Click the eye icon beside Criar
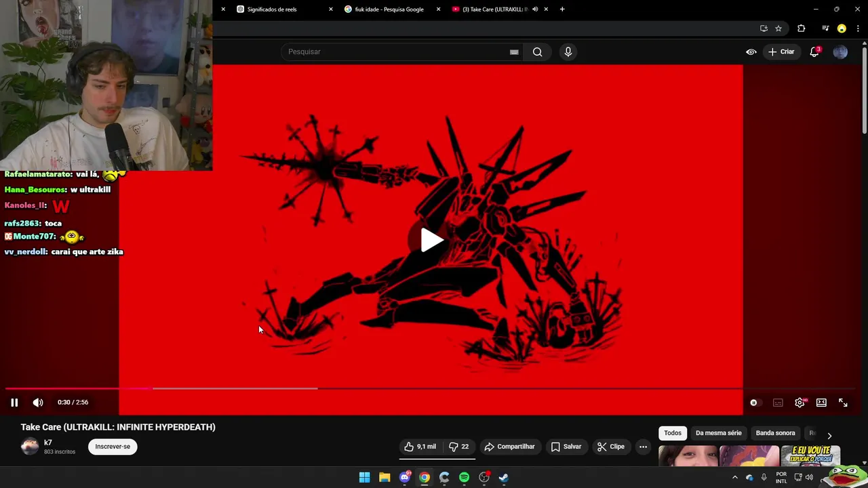Image resolution: width=868 pixels, height=488 pixels. pyautogui.click(x=751, y=52)
